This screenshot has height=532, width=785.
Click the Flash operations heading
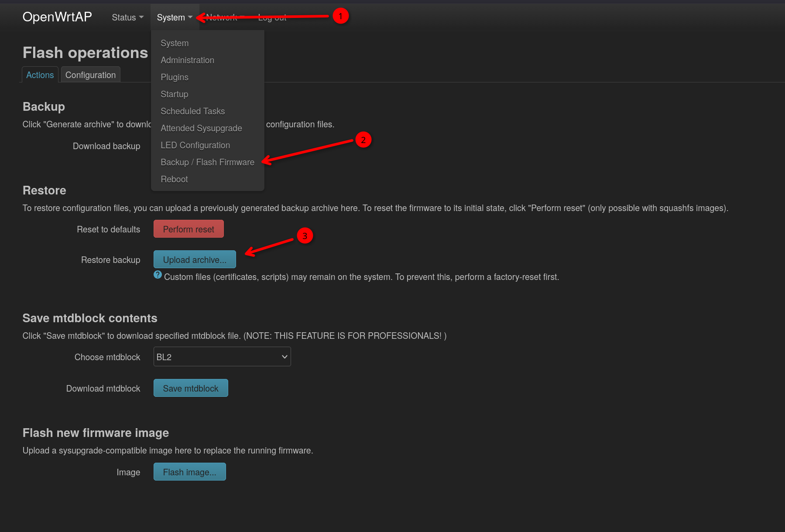tap(85, 53)
